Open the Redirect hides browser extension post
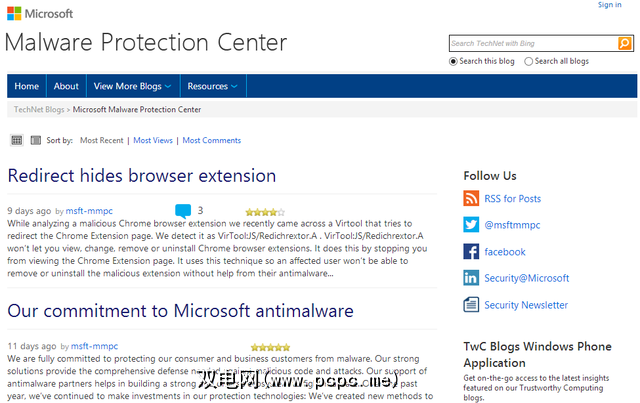640x403 pixels. (142, 176)
